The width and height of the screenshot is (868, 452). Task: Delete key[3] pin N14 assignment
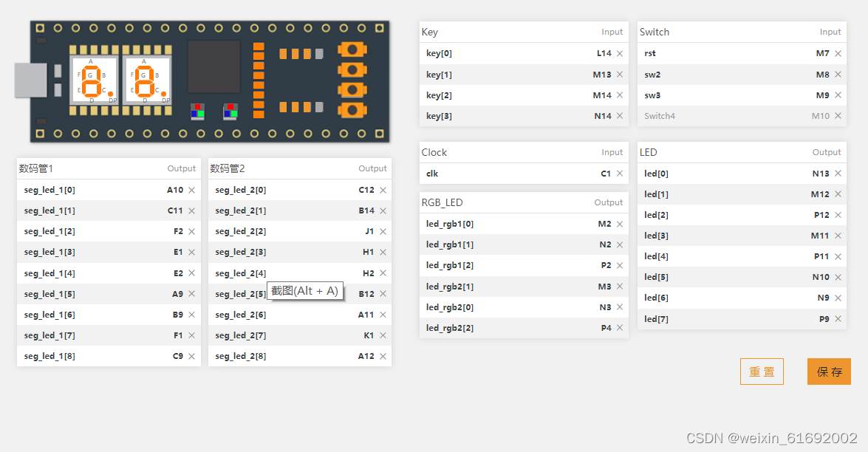click(x=620, y=116)
